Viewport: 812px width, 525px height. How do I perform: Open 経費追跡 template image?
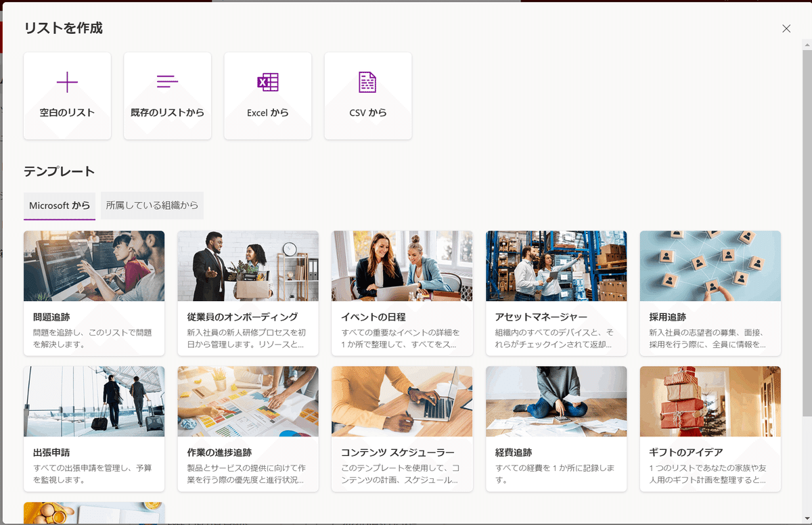(x=556, y=402)
